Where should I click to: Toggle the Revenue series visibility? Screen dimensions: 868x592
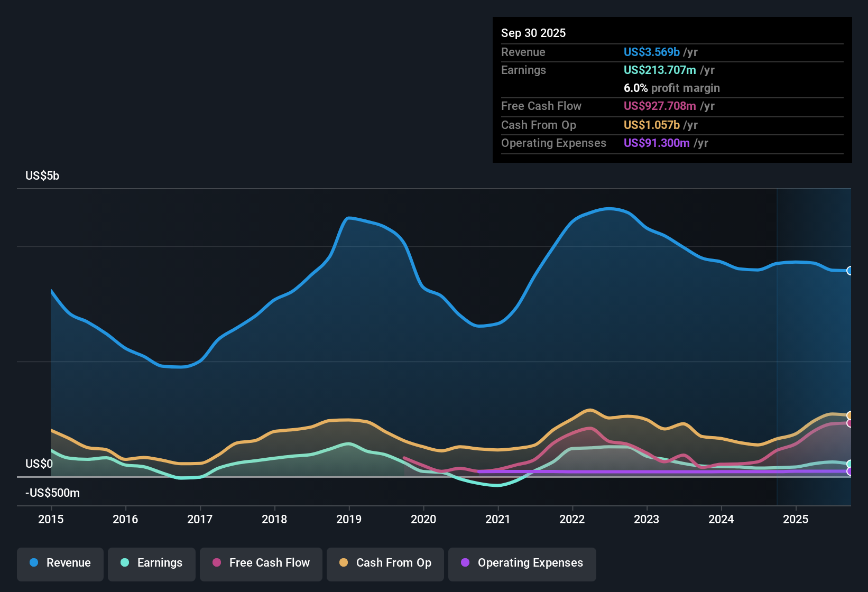point(60,563)
